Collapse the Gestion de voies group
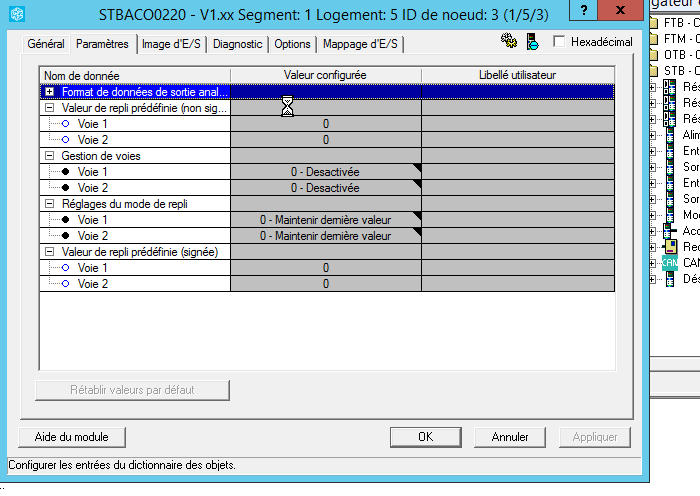This screenshot has width=700, height=496. [49, 156]
